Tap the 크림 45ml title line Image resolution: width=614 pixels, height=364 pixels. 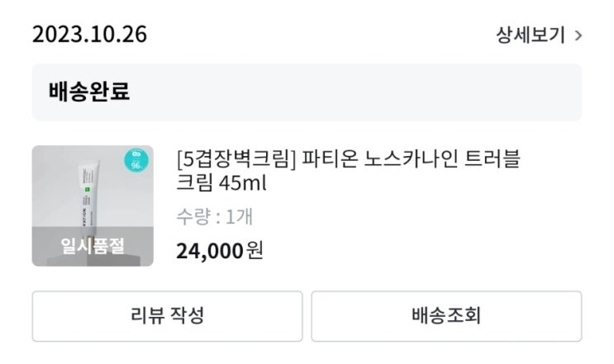[222, 182]
